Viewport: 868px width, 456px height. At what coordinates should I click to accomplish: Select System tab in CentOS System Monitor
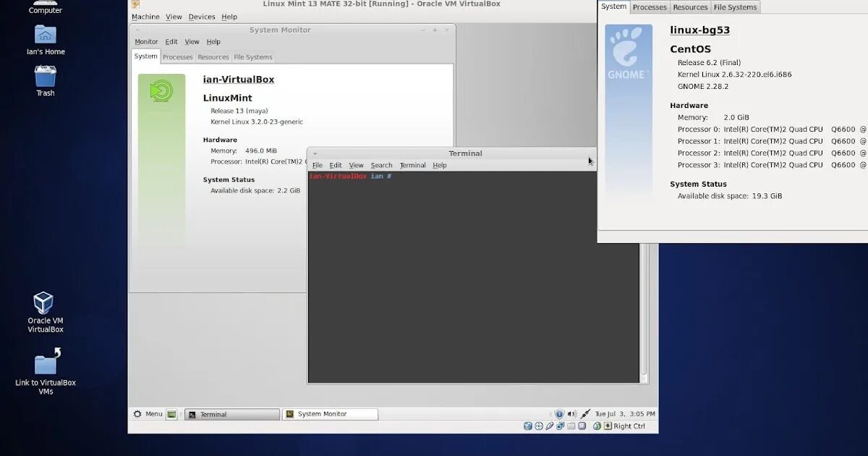click(614, 7)
